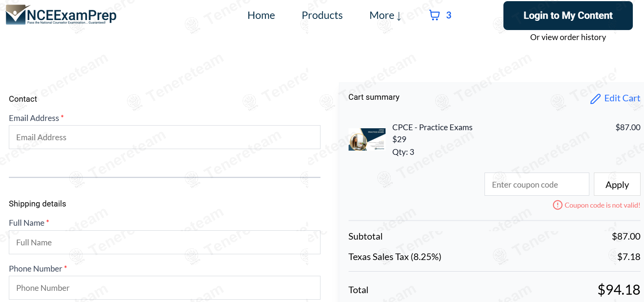Screen dimensions: 644x302
Task: Open the shopping cart icon
Action: click(434, 15)
